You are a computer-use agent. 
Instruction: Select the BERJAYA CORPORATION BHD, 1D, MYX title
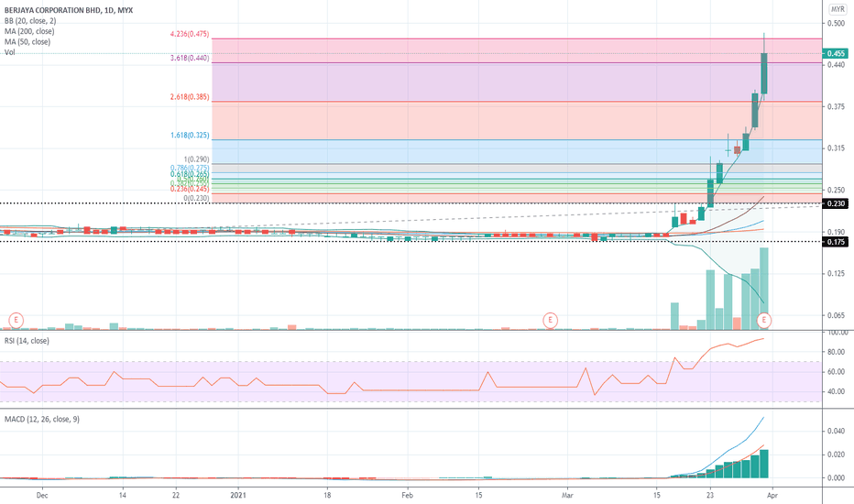coord(69,10)
